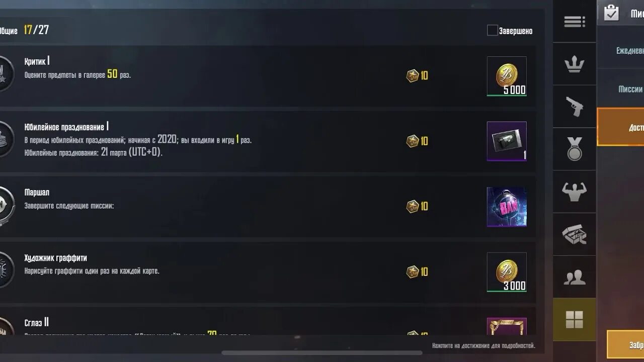Select the crown category icon
The width and height of the screenshot is (644, 362).
(574, 64)
